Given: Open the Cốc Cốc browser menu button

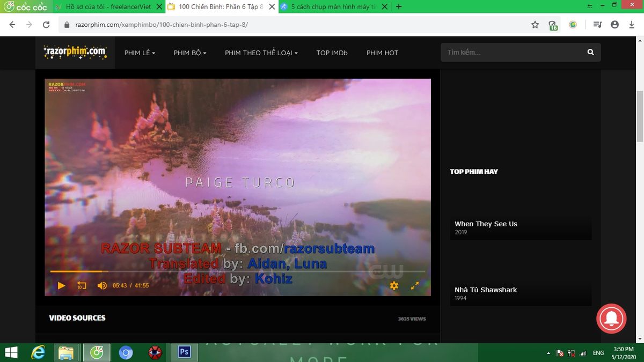Looking at the screenshot, I should [25, 6].
